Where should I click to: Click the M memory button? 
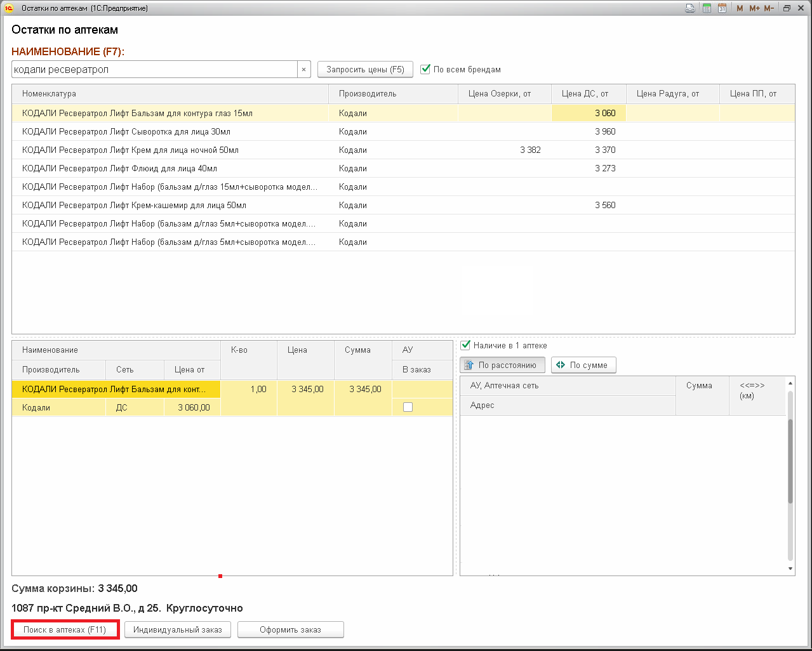pyautogui.click(x=740, y=8)
